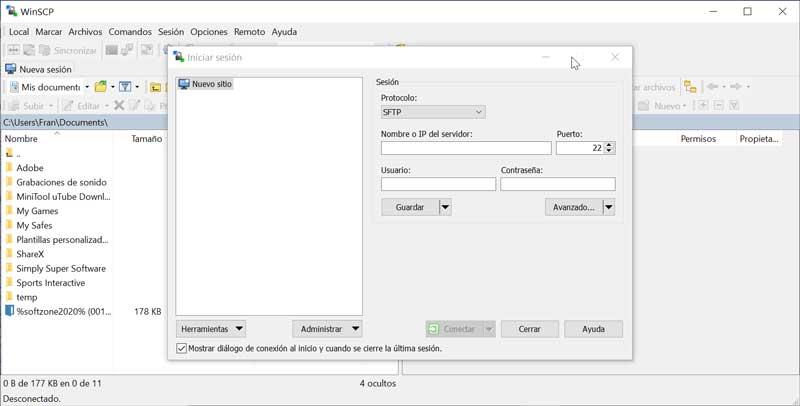Image resolution: width=800 pixels, height=406 pixels.
Task: Toggle Mostrar diálogo de conexión al inicio checkbox
Action: (181, 348)
